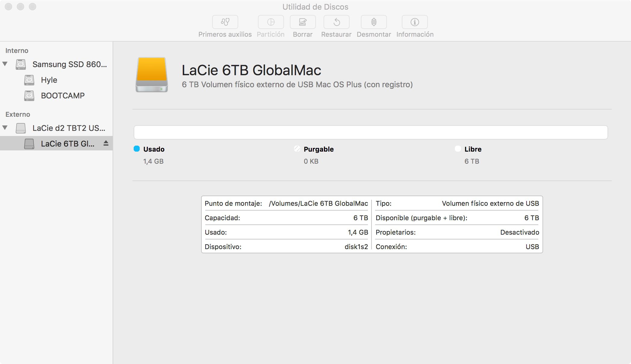Click the LaCie 6TB GlobalMac title

coord(251,70)
